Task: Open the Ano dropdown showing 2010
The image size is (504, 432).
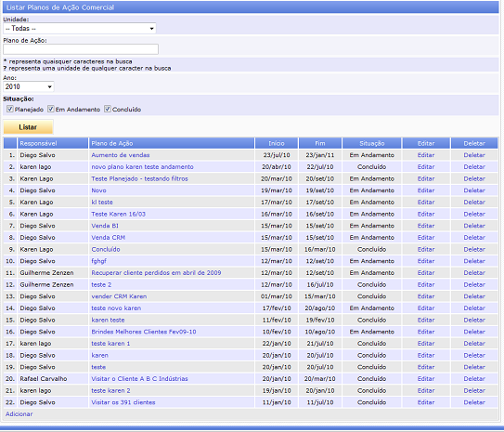Action: point(28,86)
